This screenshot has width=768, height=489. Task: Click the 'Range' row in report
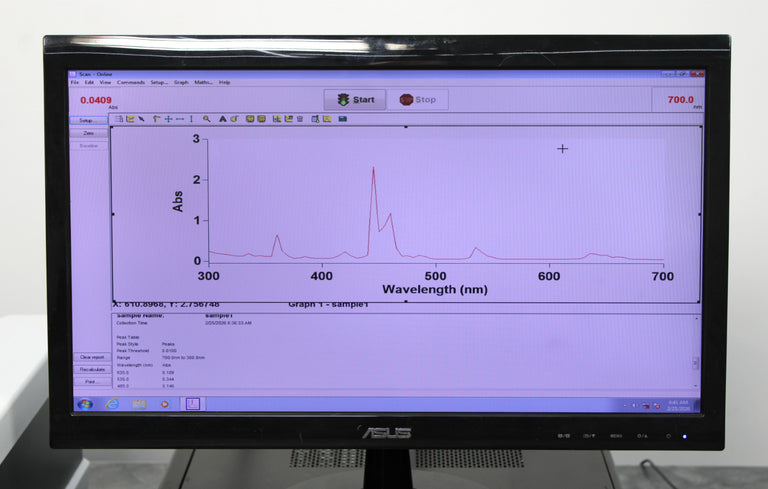tap(161, 358)
